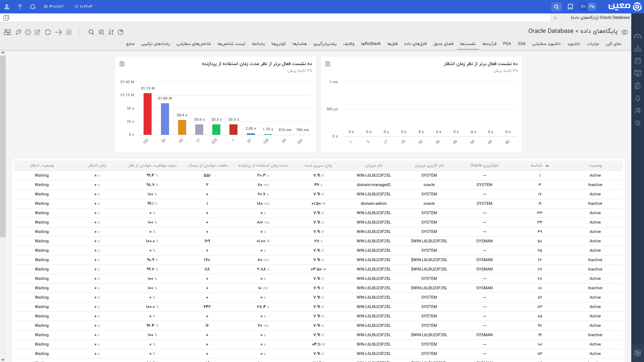Sort by نام کاربری میزبان header
644x362 pixels.
429,166
